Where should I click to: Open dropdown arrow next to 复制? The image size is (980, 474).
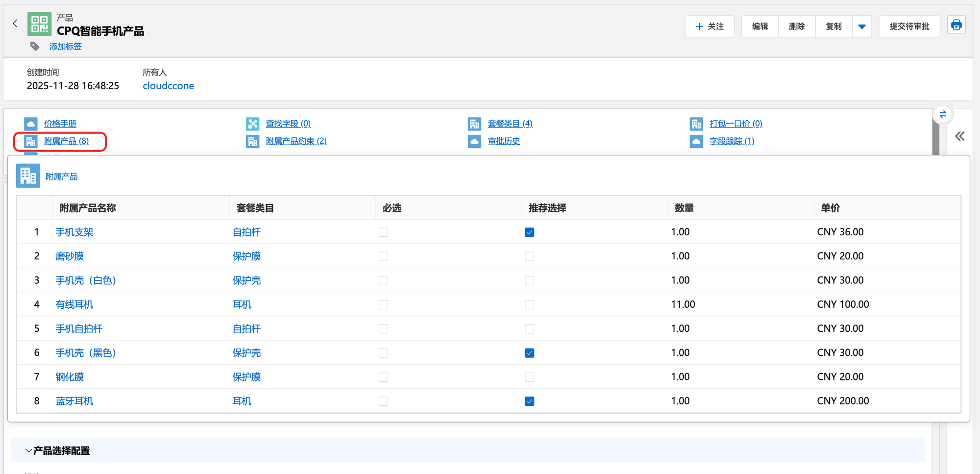pos(862,26)
